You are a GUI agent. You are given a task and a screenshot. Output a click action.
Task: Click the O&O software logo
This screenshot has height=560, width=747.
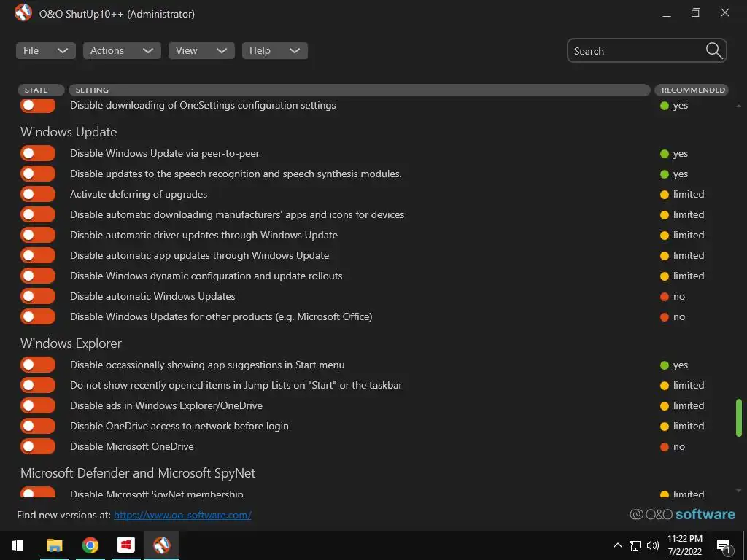point(683,514)
